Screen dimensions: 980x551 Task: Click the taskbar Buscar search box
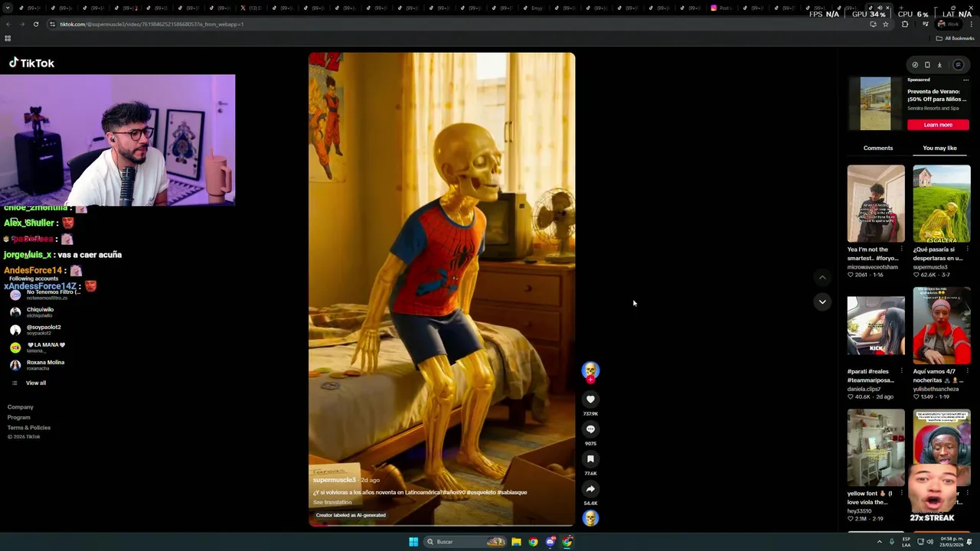(466, 542)
